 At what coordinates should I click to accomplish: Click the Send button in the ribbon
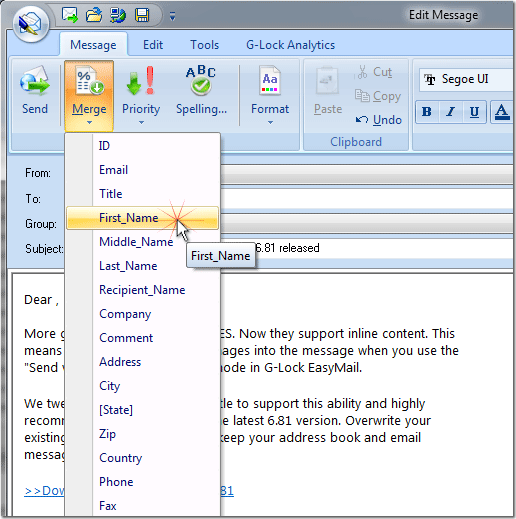[x=35, y=91]
